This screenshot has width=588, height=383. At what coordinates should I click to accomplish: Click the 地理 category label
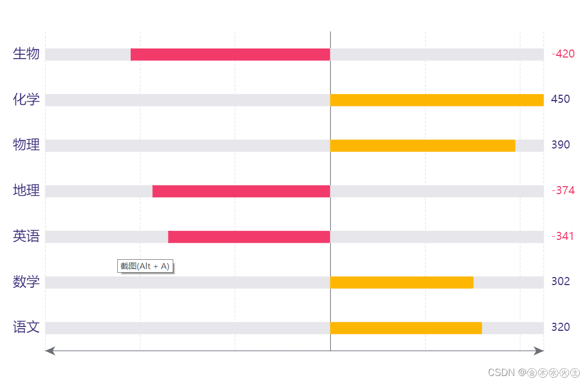(26, 190)
